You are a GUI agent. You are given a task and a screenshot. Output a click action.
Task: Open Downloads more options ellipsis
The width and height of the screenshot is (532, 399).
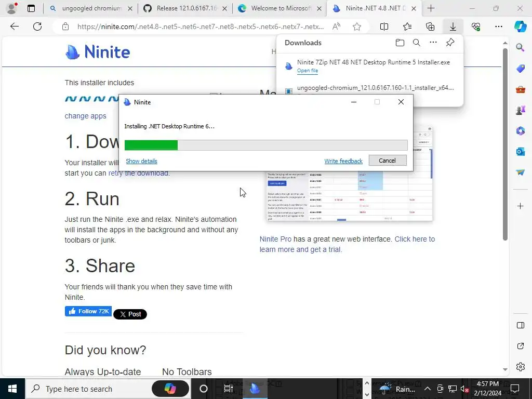433,43
